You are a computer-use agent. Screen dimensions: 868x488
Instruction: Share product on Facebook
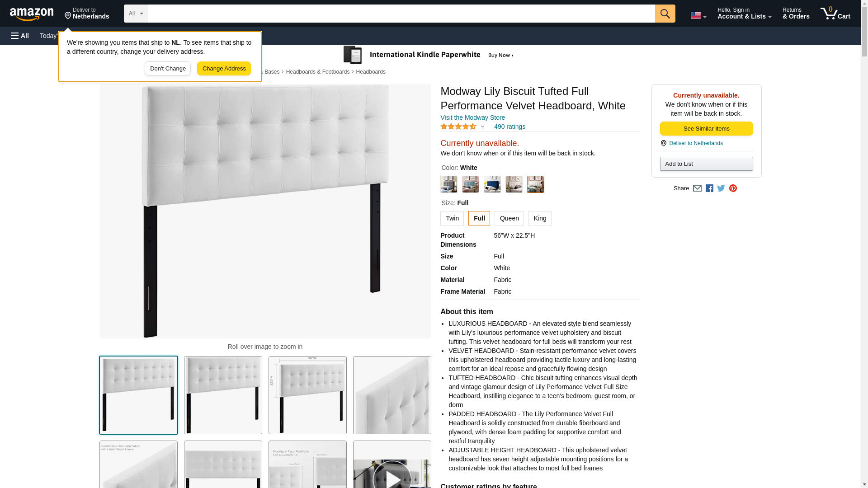[x=709, y=188]
